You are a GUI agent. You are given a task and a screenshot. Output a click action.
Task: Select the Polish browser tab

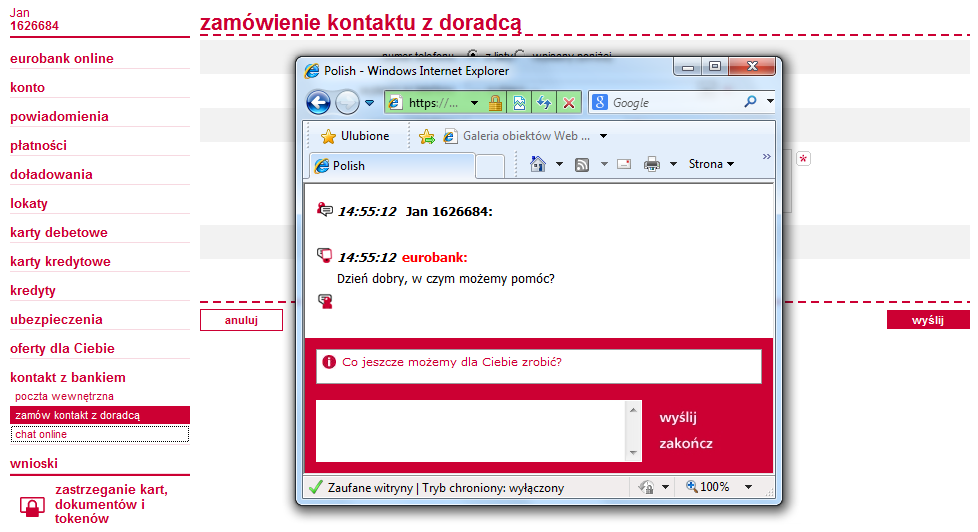pos(392,166)
